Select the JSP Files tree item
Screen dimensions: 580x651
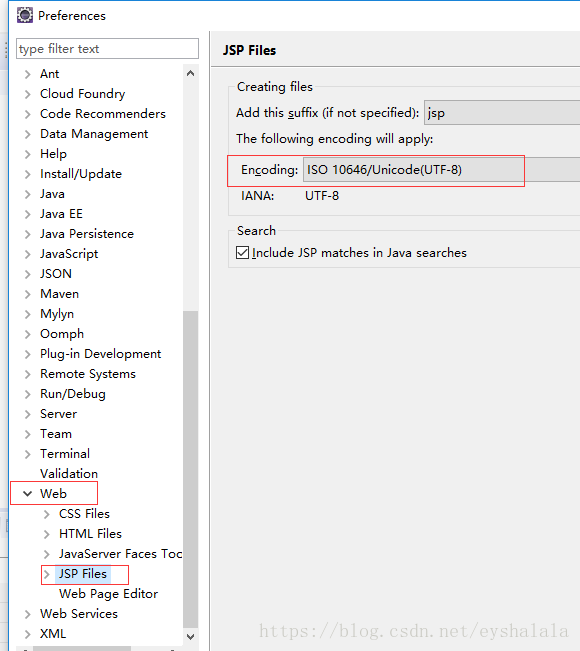(x=83, y=574)
